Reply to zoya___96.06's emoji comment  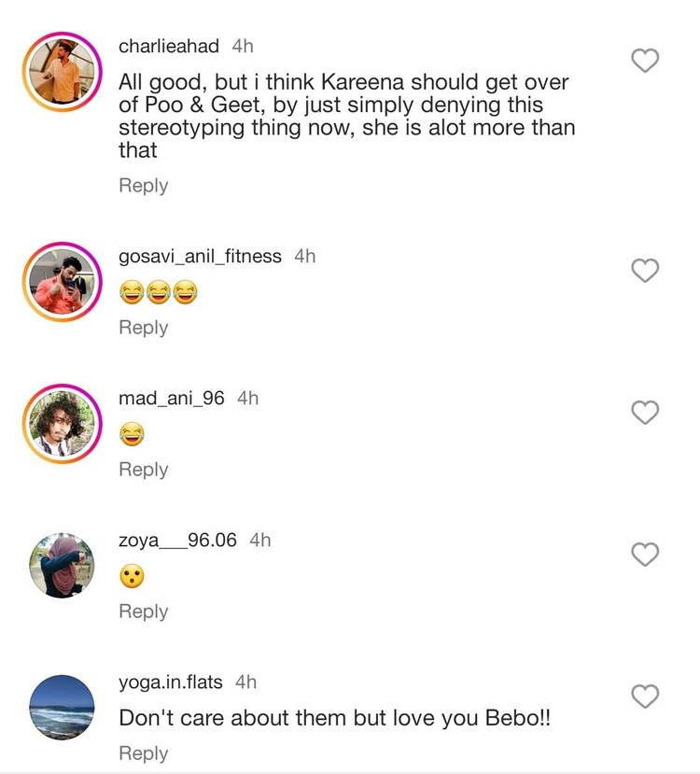[143, 612]
